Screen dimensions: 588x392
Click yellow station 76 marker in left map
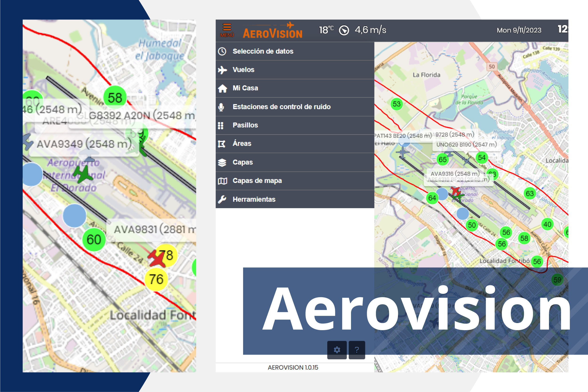pos(156,279)
